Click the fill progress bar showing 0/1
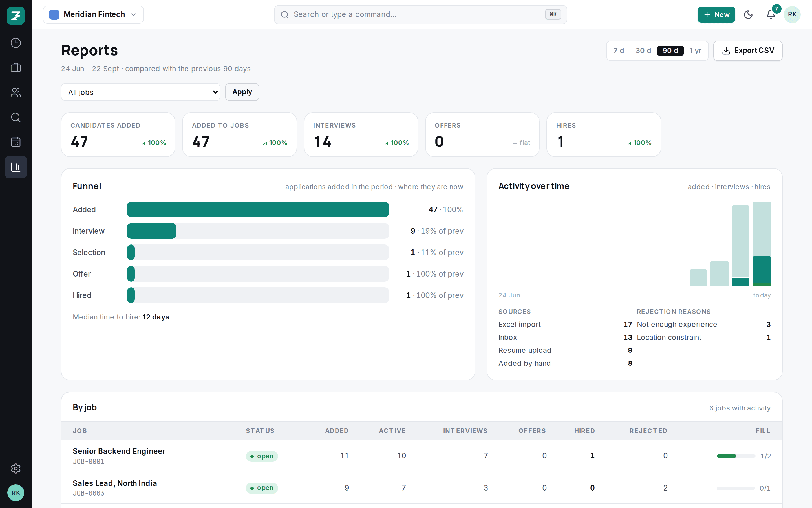This screenshot has width=812, height=508. (x=736, y=488)
